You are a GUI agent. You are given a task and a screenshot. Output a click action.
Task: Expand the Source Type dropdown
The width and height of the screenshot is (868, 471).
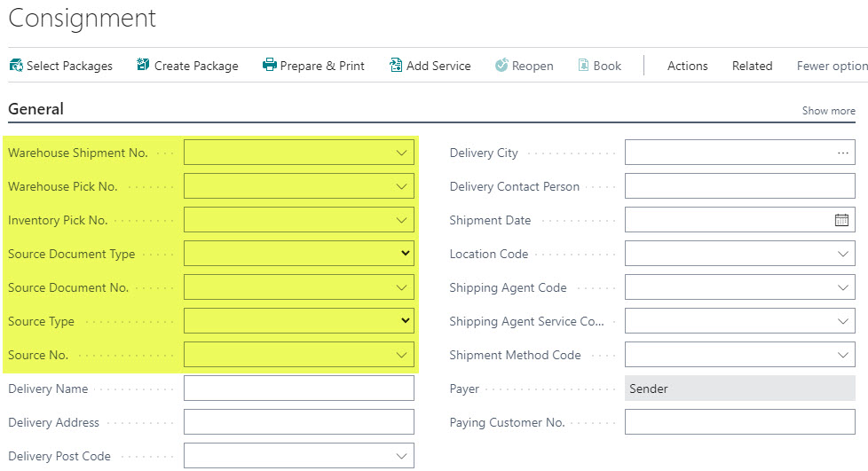(406, 320)
